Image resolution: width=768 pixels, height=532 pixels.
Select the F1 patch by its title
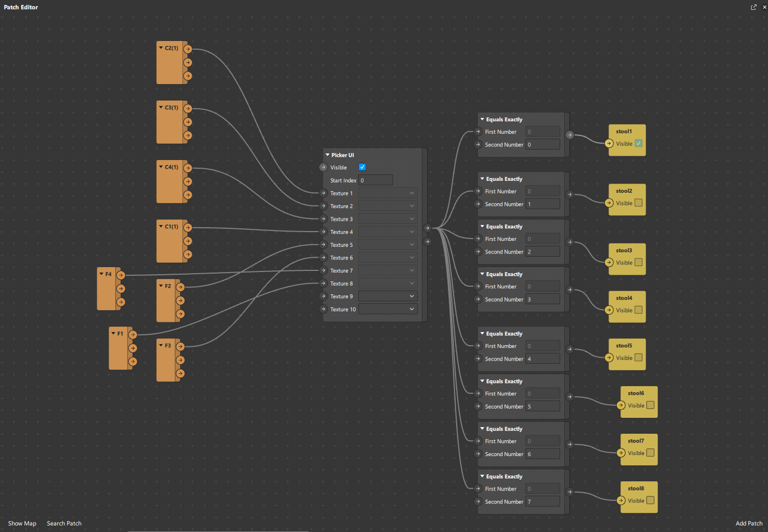[120, 334]
